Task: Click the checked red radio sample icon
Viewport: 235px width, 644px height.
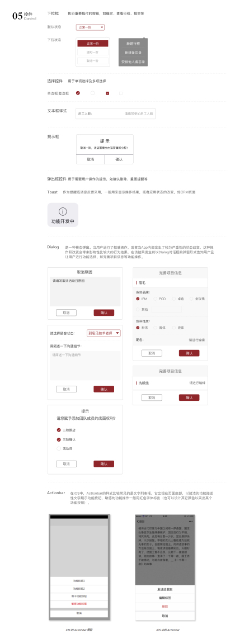Action: [x=78, y=93]
